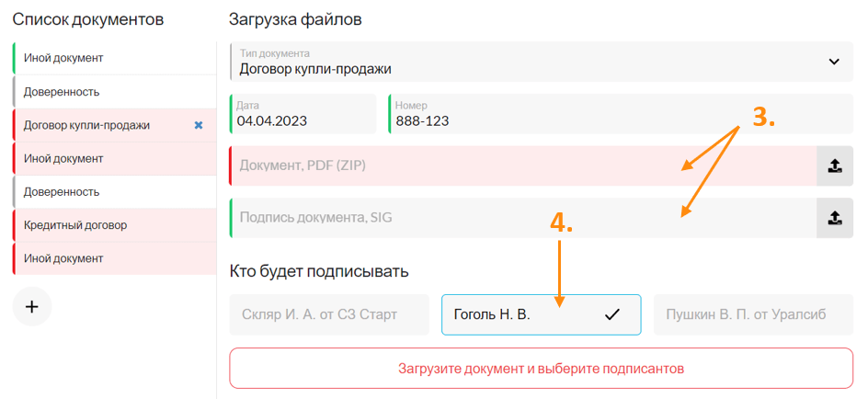This screenshot has height=399, width=868.
Task: Open the Иной документ entry below Кредитный договор
Action: (x=114, y=258)
